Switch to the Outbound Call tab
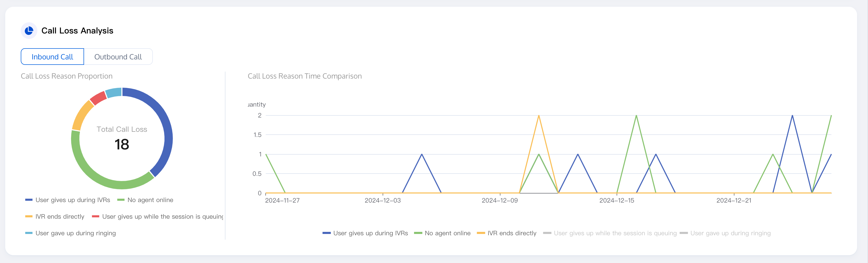The height and width of the screenshot is (263, 868). [118, 57]
